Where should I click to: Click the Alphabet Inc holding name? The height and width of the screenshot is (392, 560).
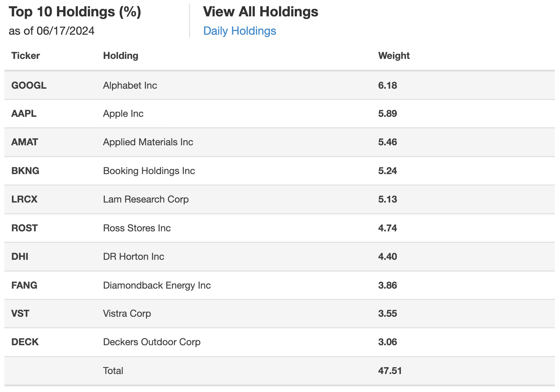[x=130, y=85]
